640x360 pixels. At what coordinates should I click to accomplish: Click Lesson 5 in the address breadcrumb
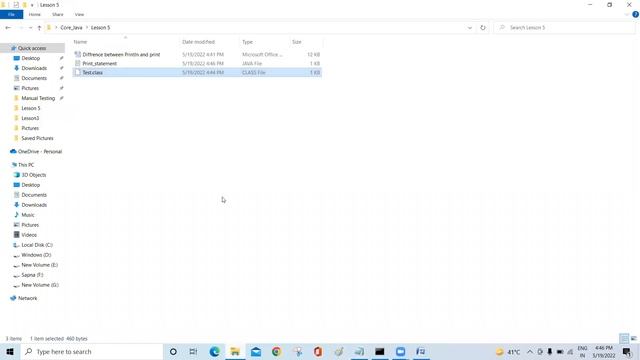click(x=100, y=28)
